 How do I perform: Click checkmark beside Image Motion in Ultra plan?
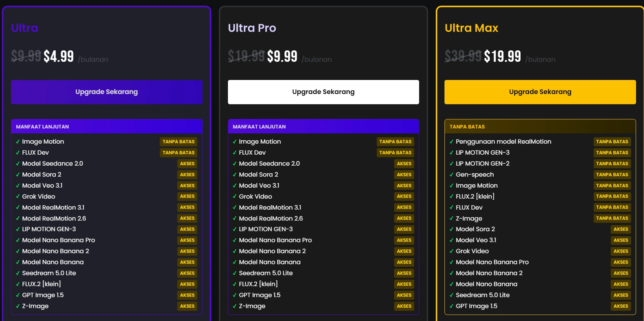pos(18,142)
